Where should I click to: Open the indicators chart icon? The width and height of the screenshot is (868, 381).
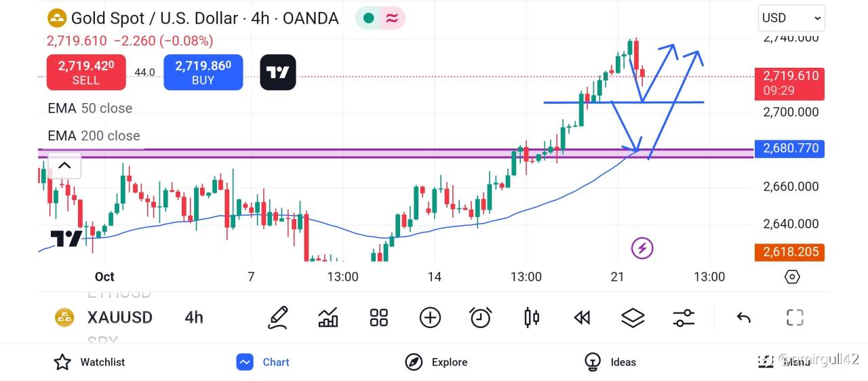click(328, 317)
